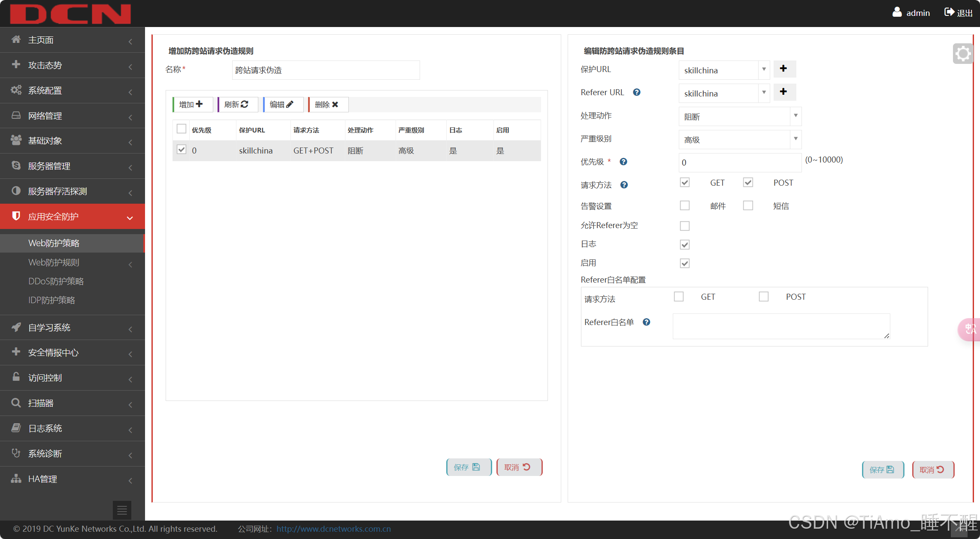Viewport: 980px width, 539px height.
Task: Click the sitemap icon beside HA管理
Action: coord(16,478)
